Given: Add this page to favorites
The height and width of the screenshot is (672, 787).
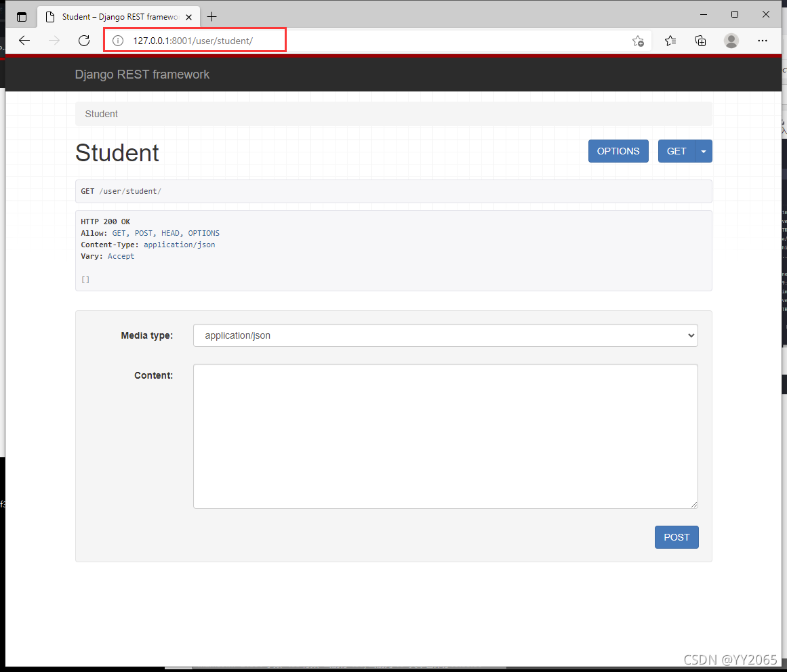Looking at the screenshot, I should [x=638, y=41].
